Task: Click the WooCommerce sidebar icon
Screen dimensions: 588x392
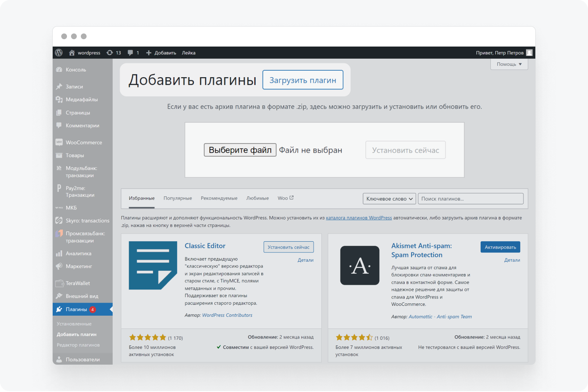Action: [59, 143]
